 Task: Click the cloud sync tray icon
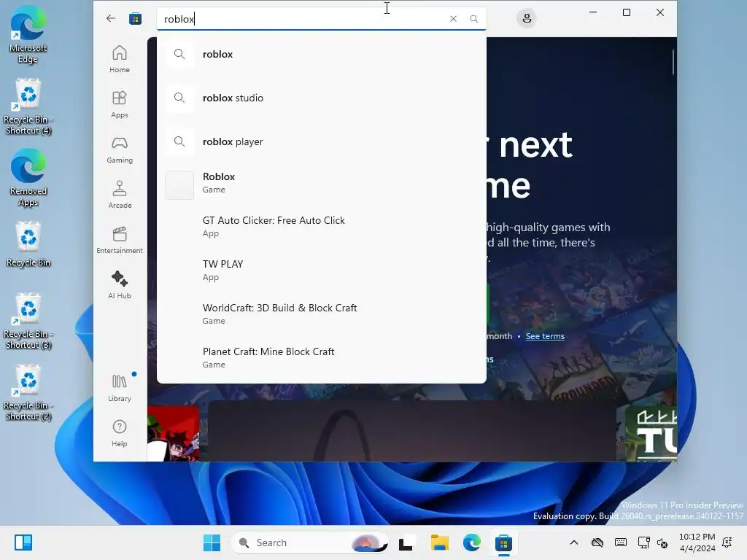597,542
